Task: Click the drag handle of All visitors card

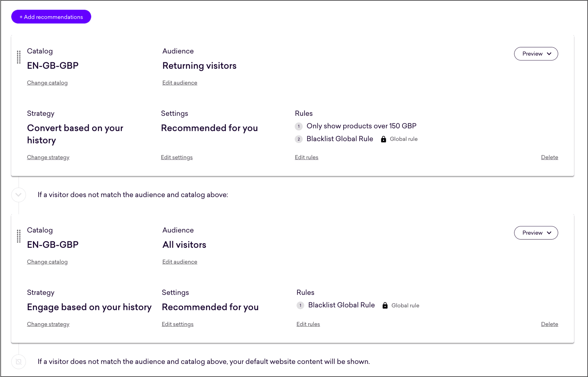Action: (x=19, y=236)
